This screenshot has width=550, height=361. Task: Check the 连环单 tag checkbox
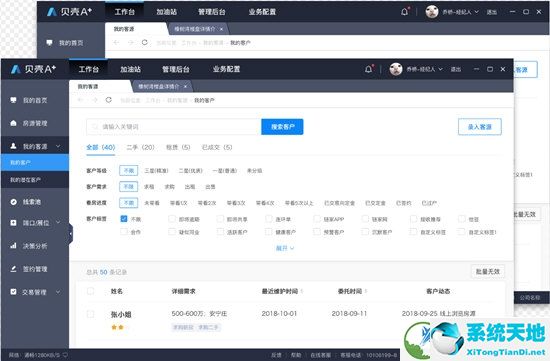click(x=269, y=219)
